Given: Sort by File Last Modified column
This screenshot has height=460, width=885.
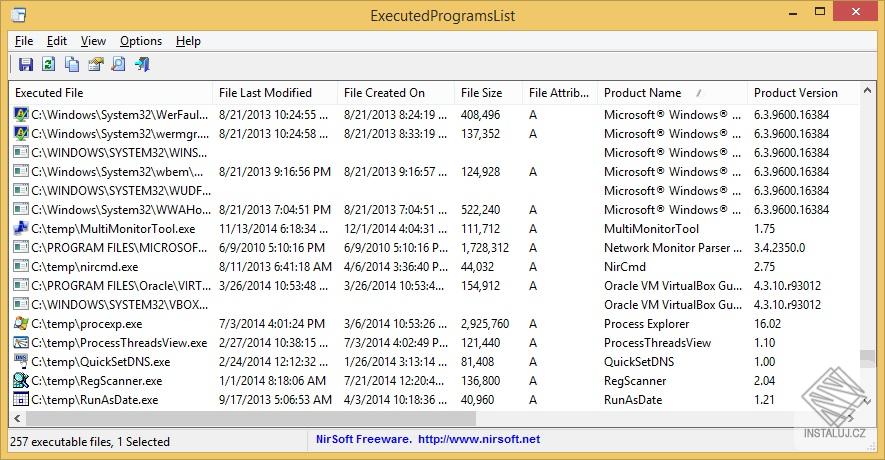Looking at the screenshot, I should pos(274,93).
